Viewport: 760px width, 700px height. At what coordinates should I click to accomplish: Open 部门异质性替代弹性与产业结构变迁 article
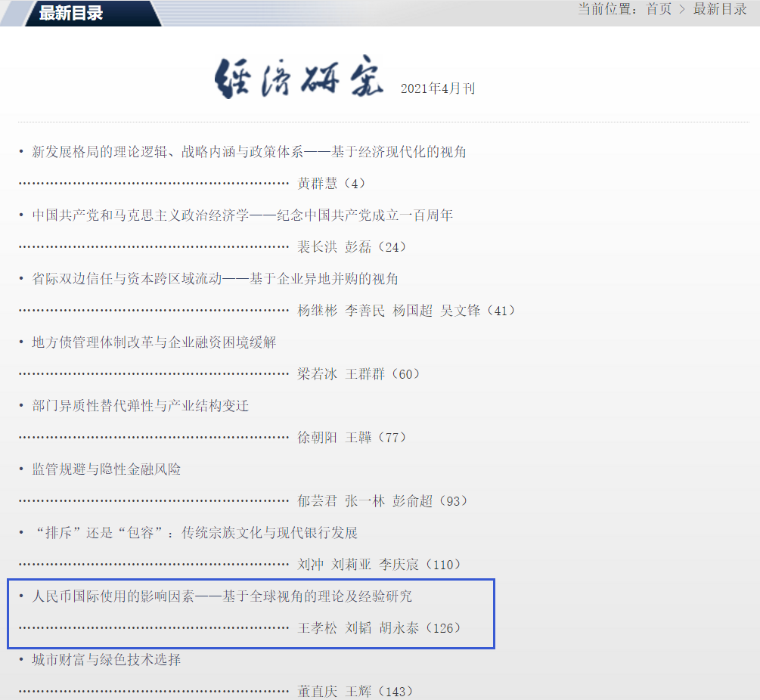(x=140, y=406)
